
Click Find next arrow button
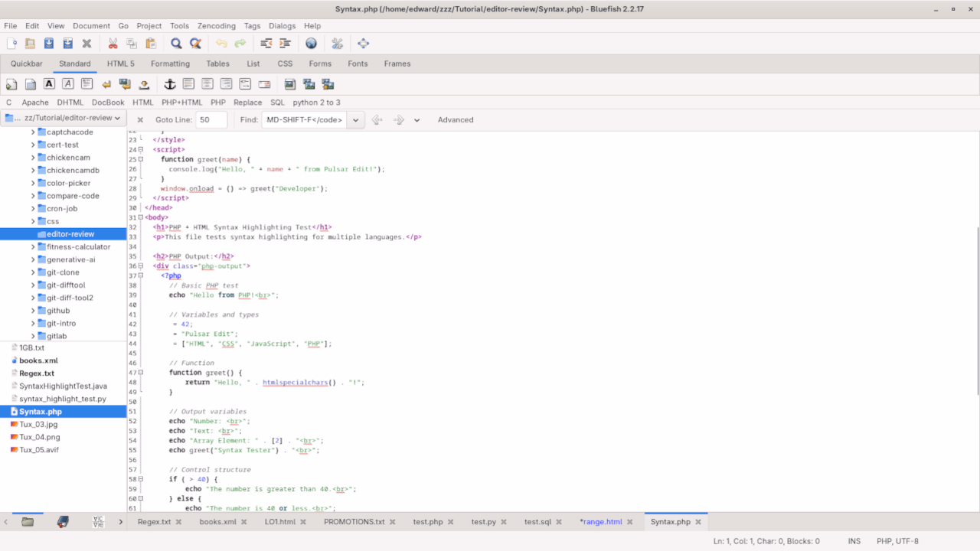pos(398,120)
